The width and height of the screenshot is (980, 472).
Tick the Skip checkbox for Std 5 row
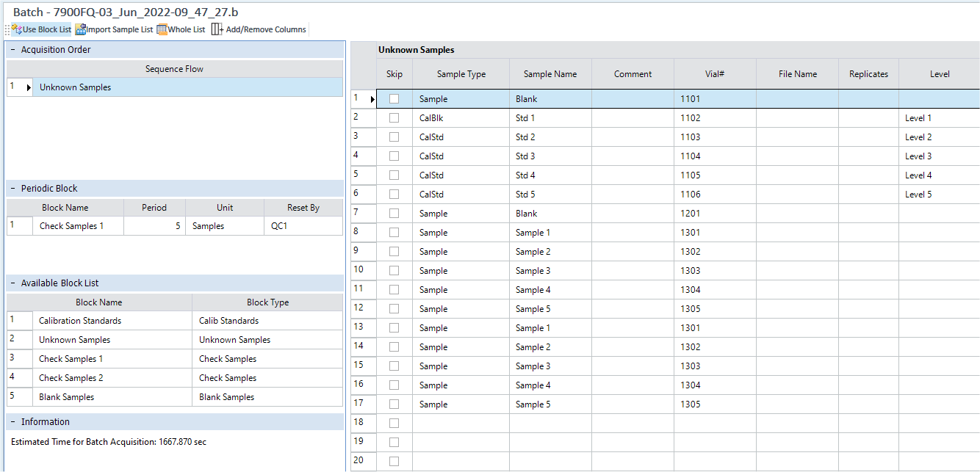click(394, 195)
